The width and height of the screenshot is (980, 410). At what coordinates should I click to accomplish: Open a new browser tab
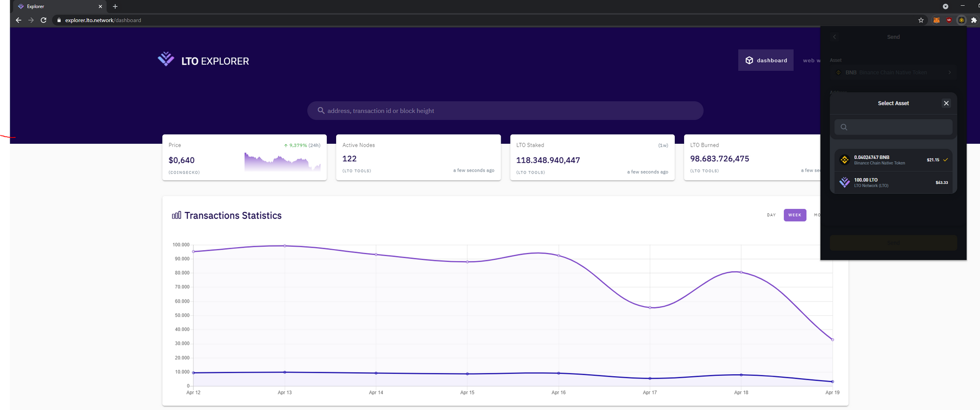[115, 6]
